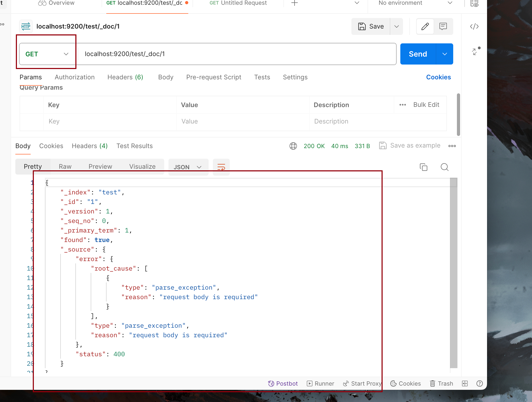Open the Tests tab
Image resolution: width=532 pixels, height=402 pixels.
point(262,77)
